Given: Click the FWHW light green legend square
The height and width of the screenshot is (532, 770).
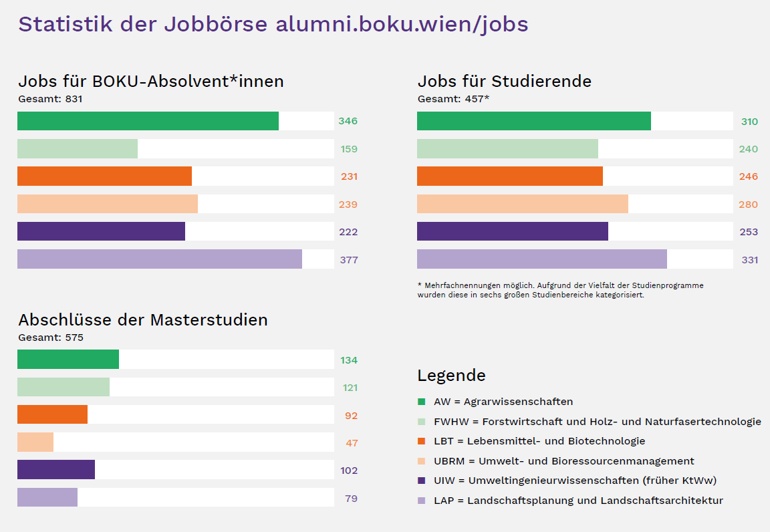Looking at the screenshot, I should pos(421,422).
